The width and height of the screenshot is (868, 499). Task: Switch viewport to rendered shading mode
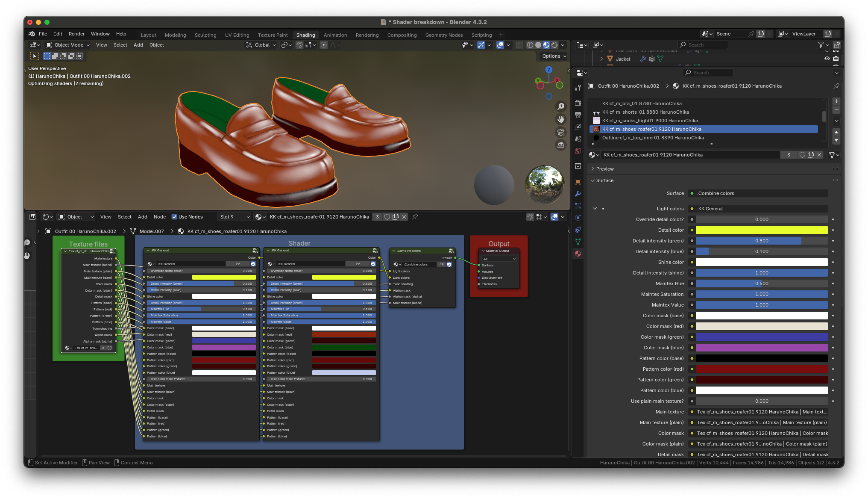554,45
